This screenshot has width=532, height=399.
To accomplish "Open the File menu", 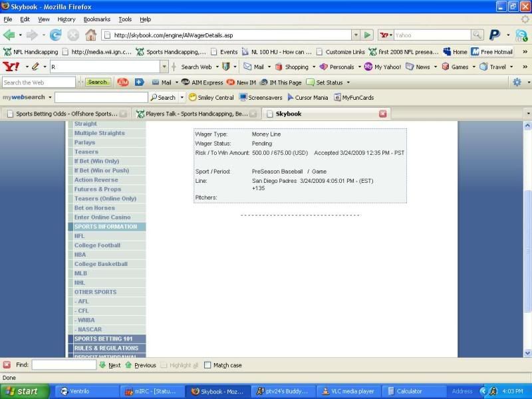I will (x=8, y=19).
